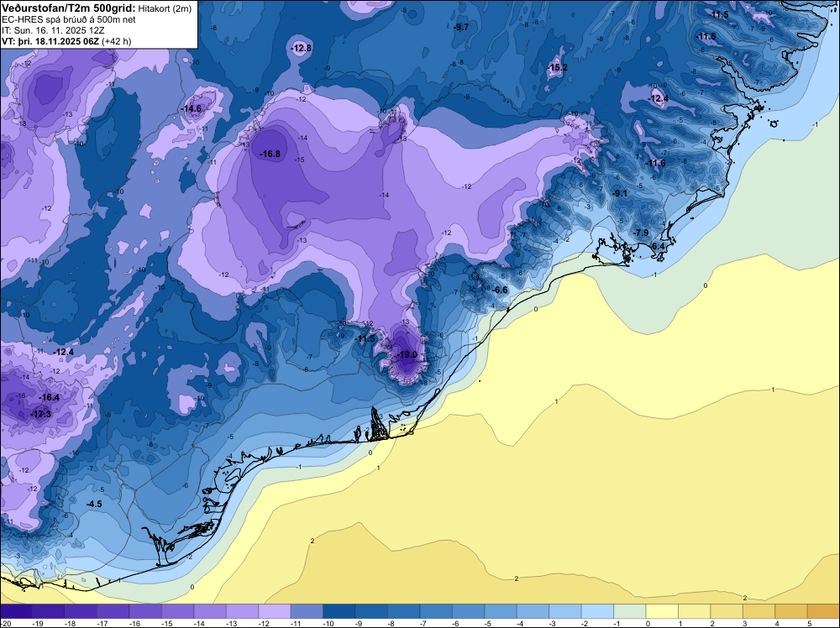The image size is (840, 628).
Task: Select the legend swatch starting at -14
Action: tap(210, 611)
